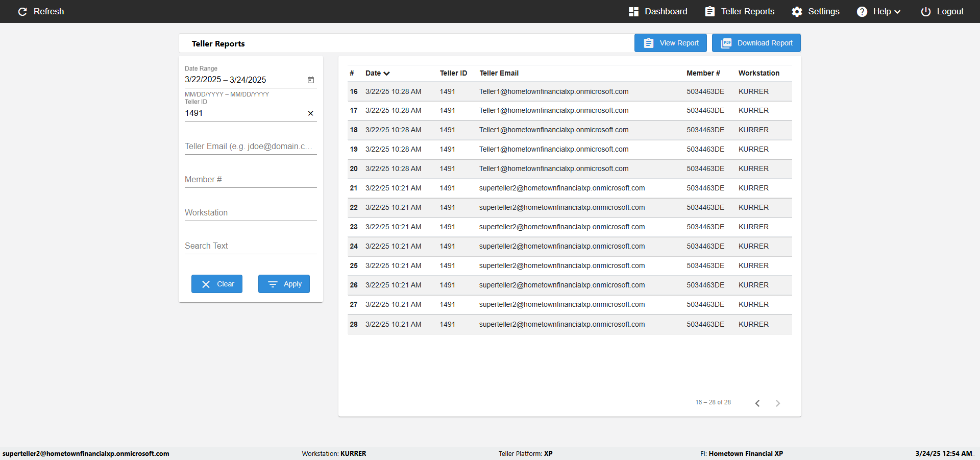Select row 27 workstation cell
Image resolution: width=980 pixels, height=460 pixels.
pyautogui.click(x=753, y=305)
